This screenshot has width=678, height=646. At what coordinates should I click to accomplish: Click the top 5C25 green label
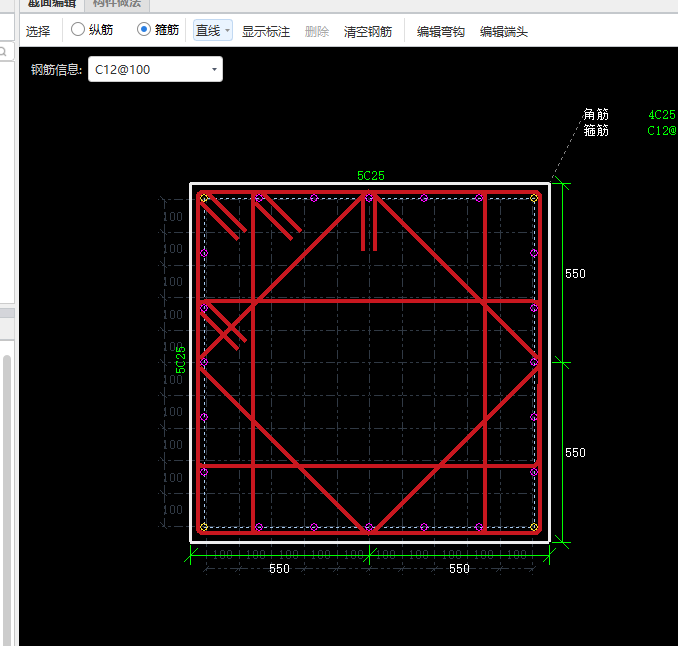(x=371, y=176)
